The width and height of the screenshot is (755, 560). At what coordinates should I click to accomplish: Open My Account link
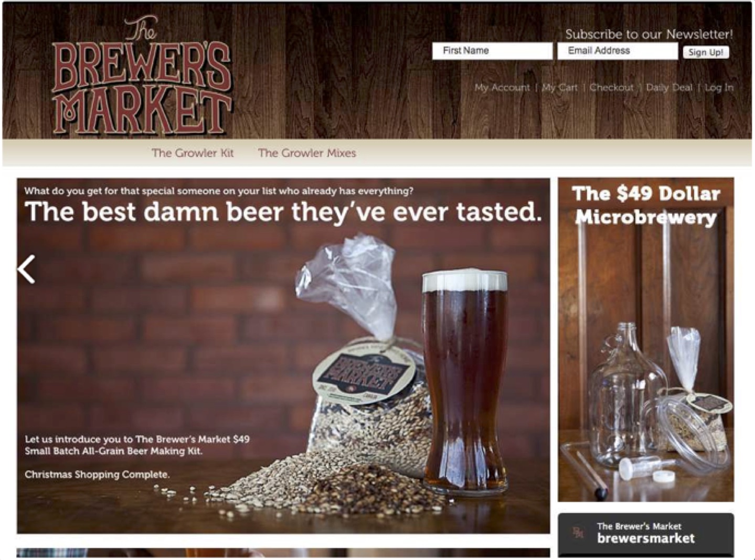click(502, 88)
